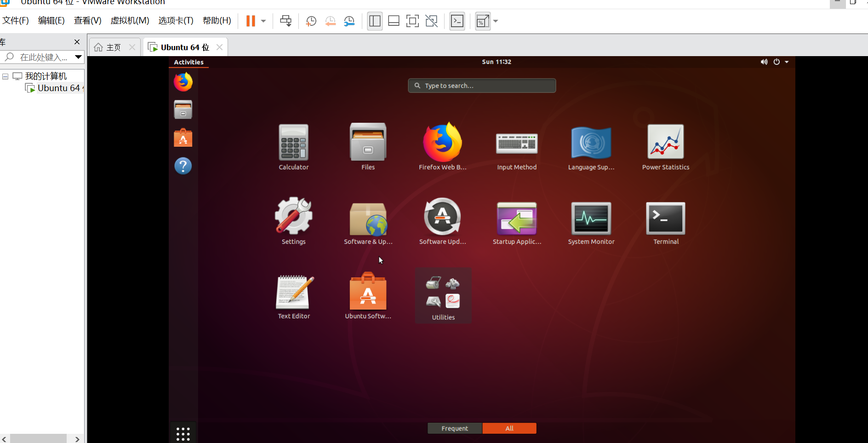Screen dimensions: 868x443
Task: Launch the Files app from grid
Action: tap(368, 147)
